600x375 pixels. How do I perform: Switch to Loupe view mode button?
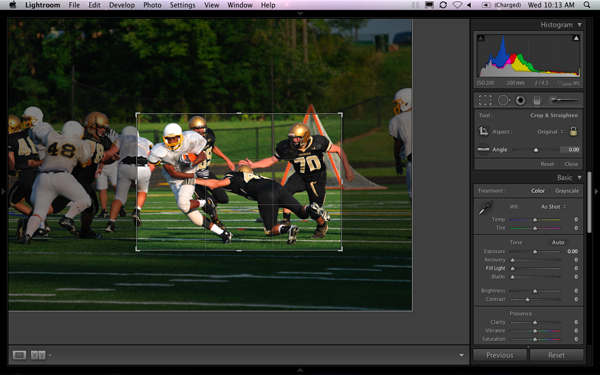click(19, 355)
